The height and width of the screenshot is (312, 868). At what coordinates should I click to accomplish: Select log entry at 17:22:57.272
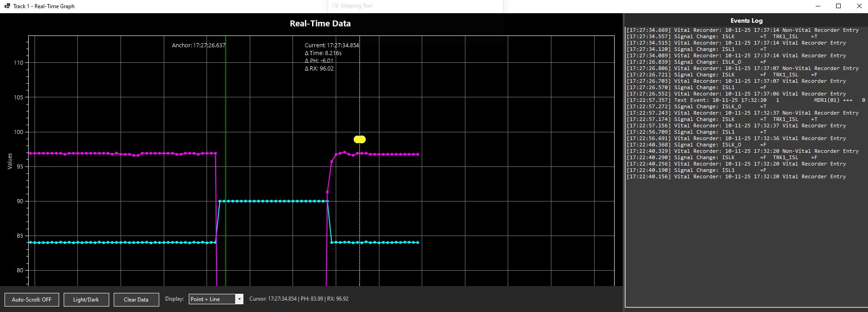[696, 106]
